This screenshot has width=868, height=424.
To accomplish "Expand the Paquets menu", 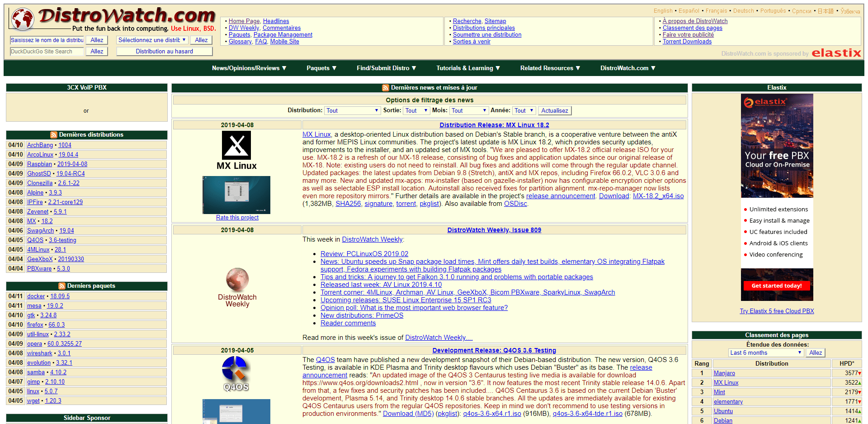I will 321,68.
